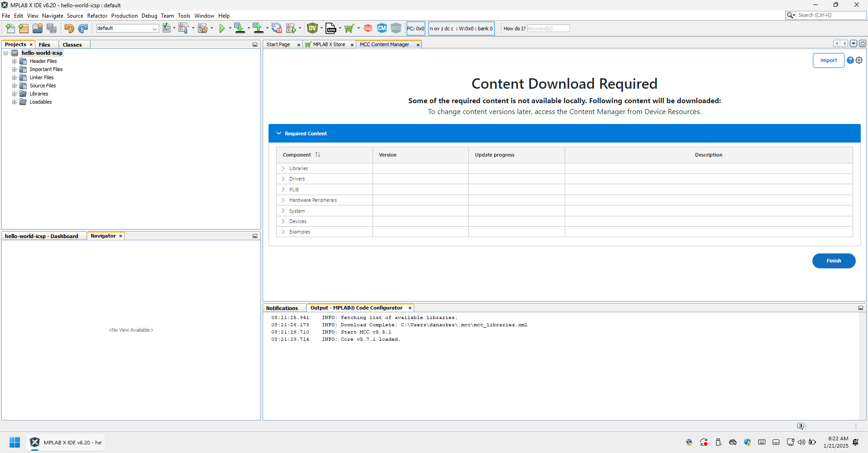868x453 pixels.
Task: Sort components using the Component sort icon
Action: (318, 155)
